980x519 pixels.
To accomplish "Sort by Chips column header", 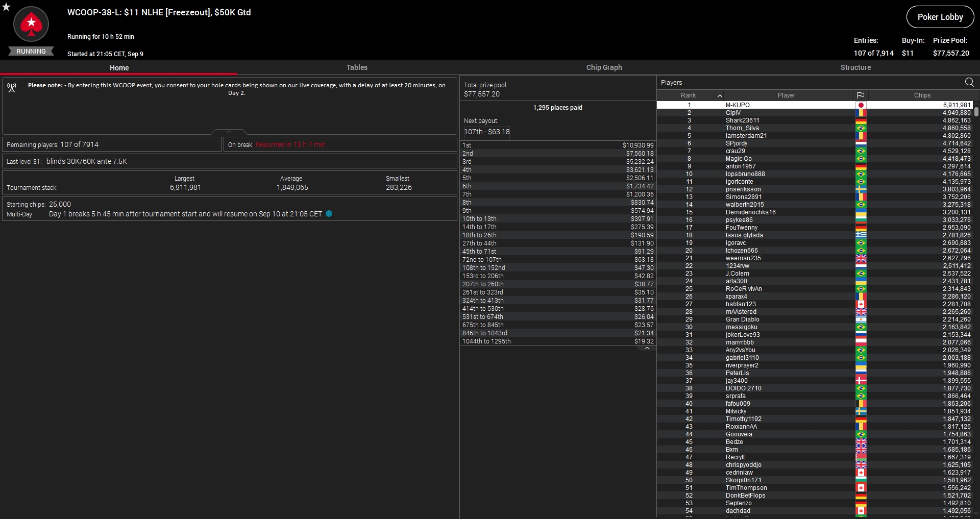I will point(922,95).
